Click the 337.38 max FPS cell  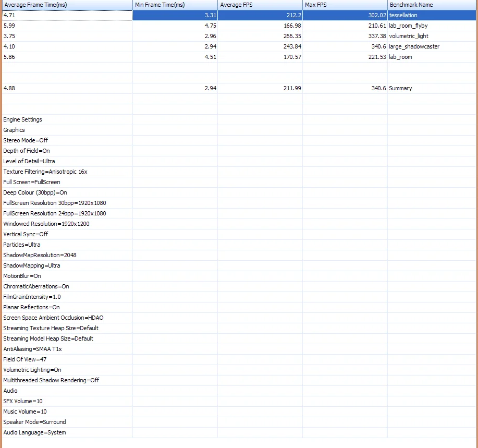coord(345,36)
